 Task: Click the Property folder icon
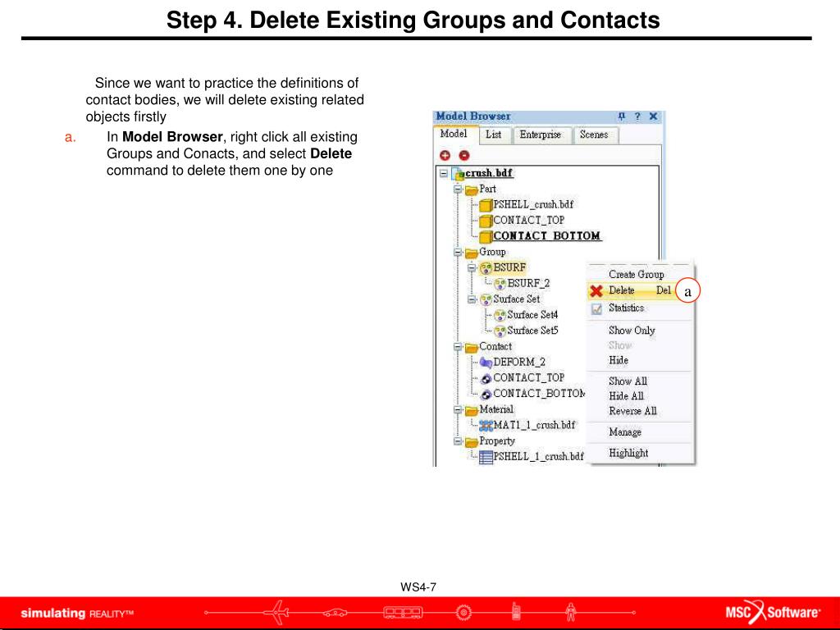(472, 442)
